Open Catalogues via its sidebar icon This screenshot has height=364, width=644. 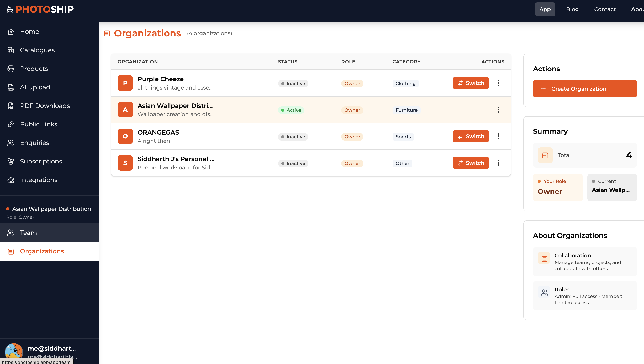[11, 50]
